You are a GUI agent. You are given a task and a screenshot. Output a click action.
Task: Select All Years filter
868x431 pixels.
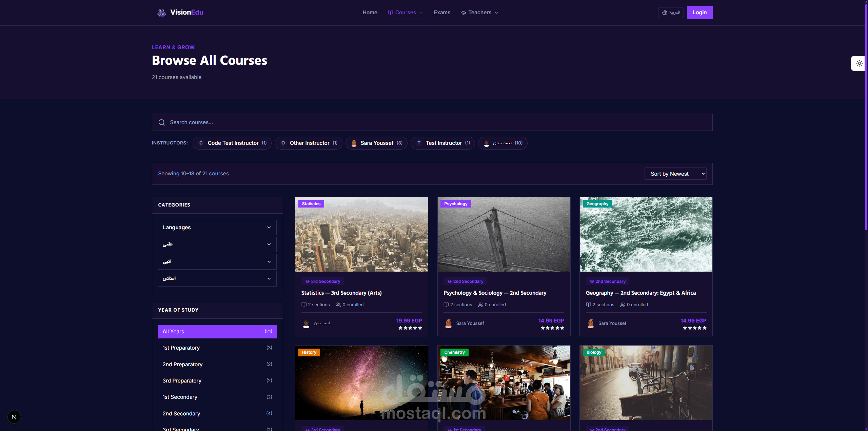[x=217, y=332]
